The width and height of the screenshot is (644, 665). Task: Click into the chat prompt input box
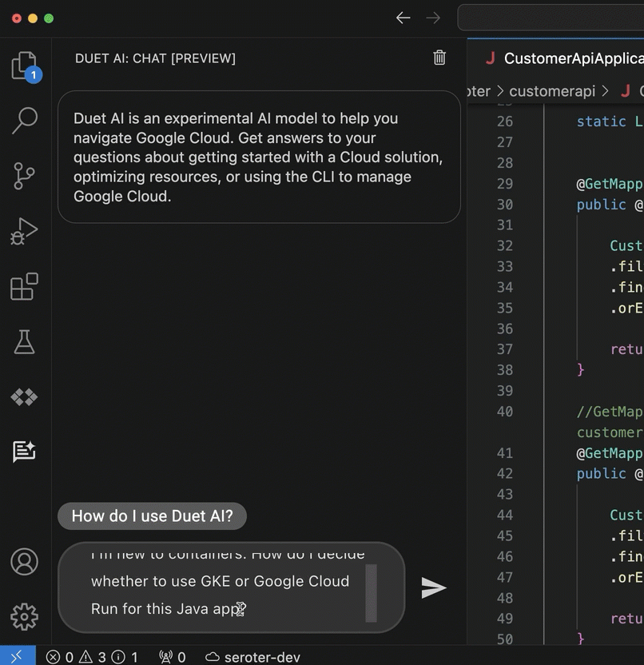tap(224, 587)
